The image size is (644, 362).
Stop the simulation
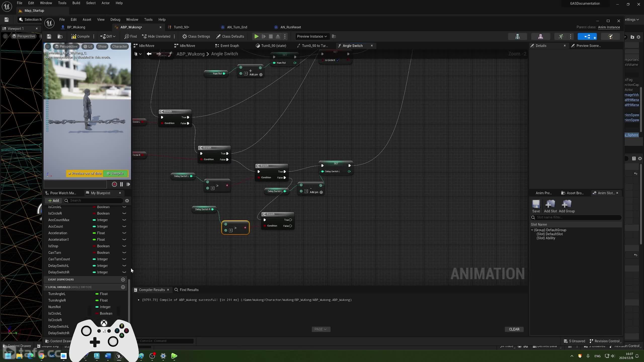[271, 36]
